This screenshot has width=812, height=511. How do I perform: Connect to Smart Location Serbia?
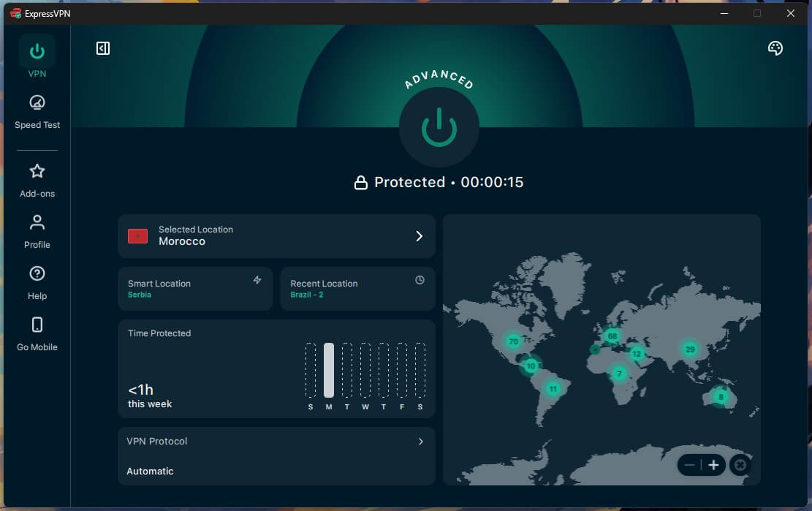[195, 289]
